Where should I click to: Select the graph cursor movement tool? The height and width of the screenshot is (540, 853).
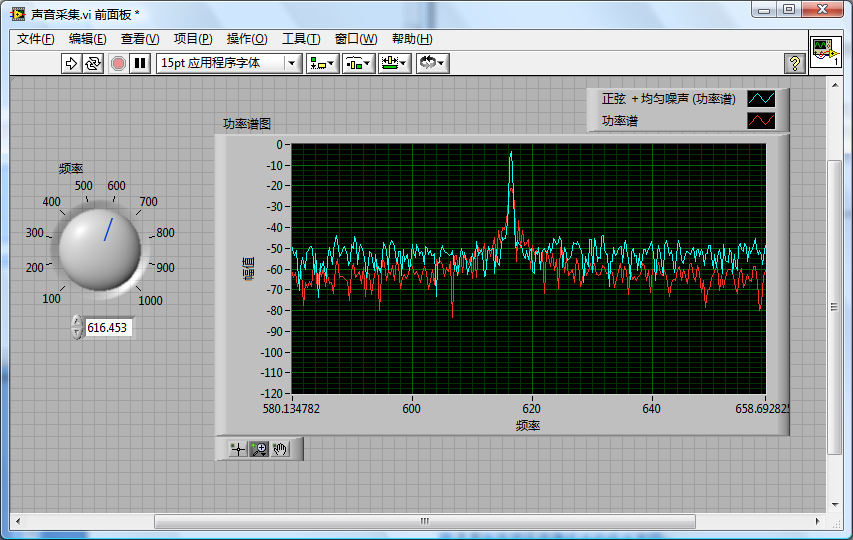[x=237, y=449]
